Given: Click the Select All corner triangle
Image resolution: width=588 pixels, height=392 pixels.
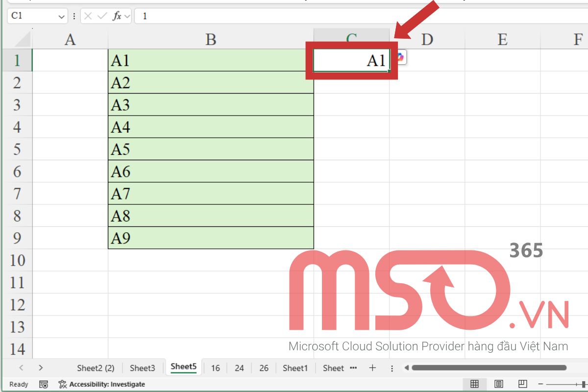Looking at the screenshot, I should (23, 39).
